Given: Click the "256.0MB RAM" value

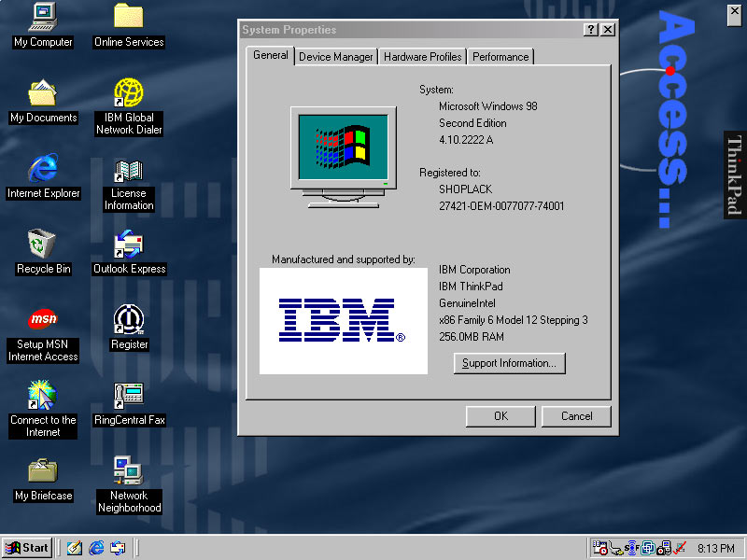Looking at the screenshot, I should click(472, 337).
